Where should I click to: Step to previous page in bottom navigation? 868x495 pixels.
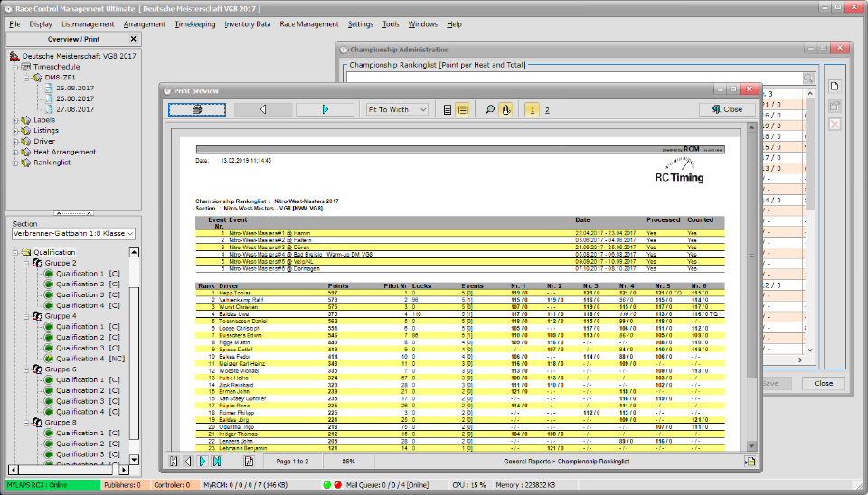pyautogui.click(x=188, y=462)
